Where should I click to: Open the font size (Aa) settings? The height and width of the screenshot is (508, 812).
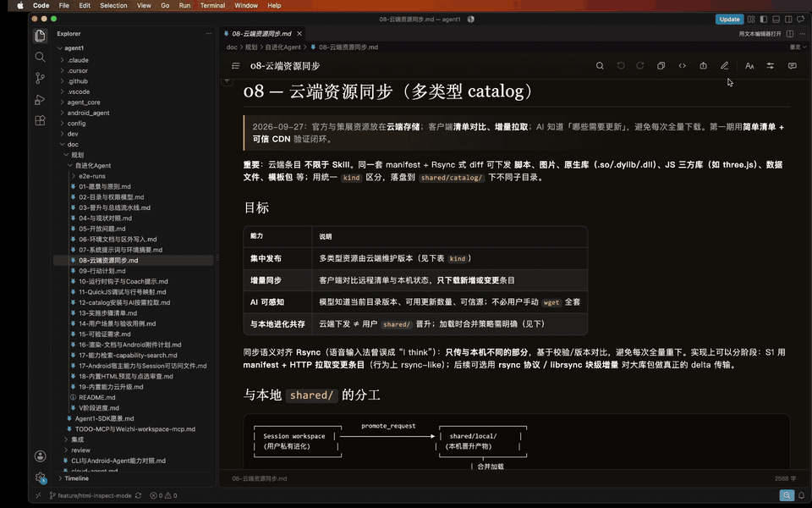[x=749, y=66]
